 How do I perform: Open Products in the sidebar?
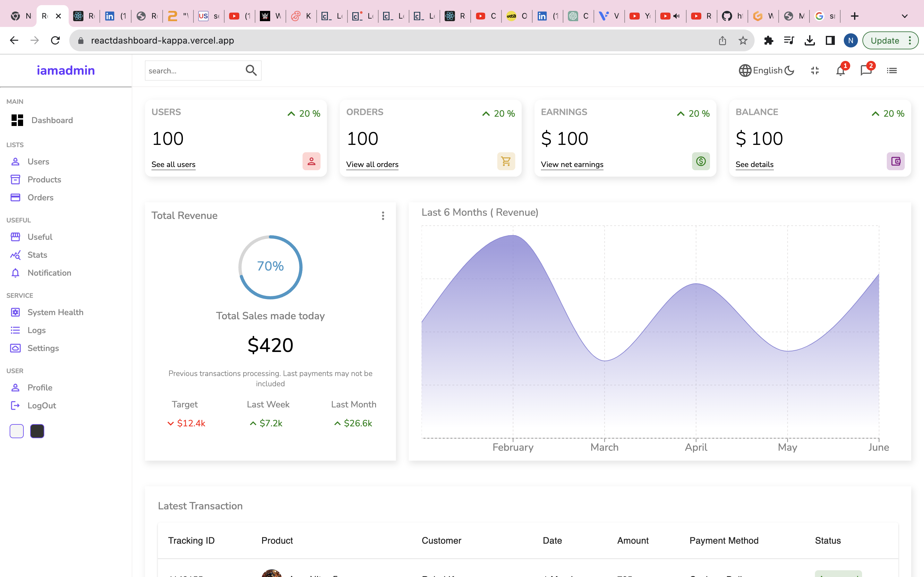click(x=44, y=180)
